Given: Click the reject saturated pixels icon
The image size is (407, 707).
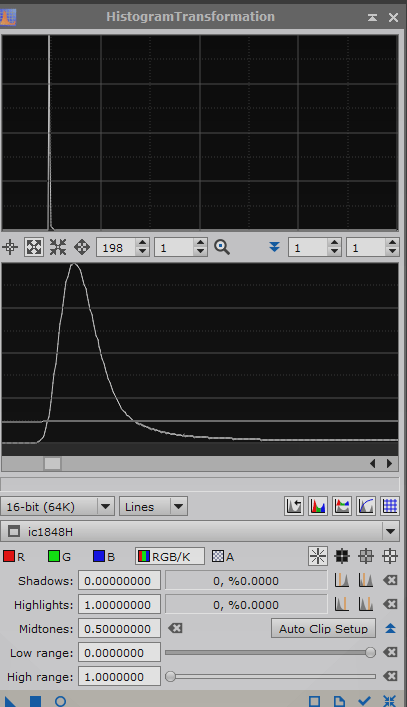Looking at the screenshot, I should 294,506.
